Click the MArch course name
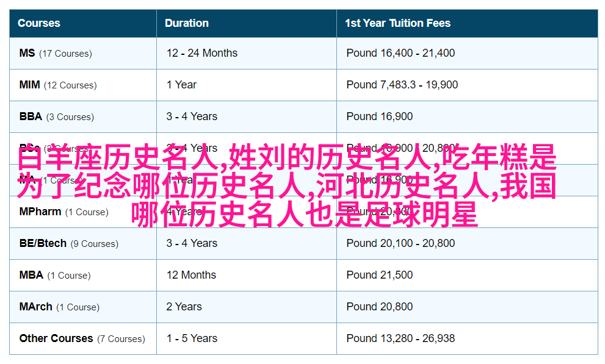 coord(35,307)
